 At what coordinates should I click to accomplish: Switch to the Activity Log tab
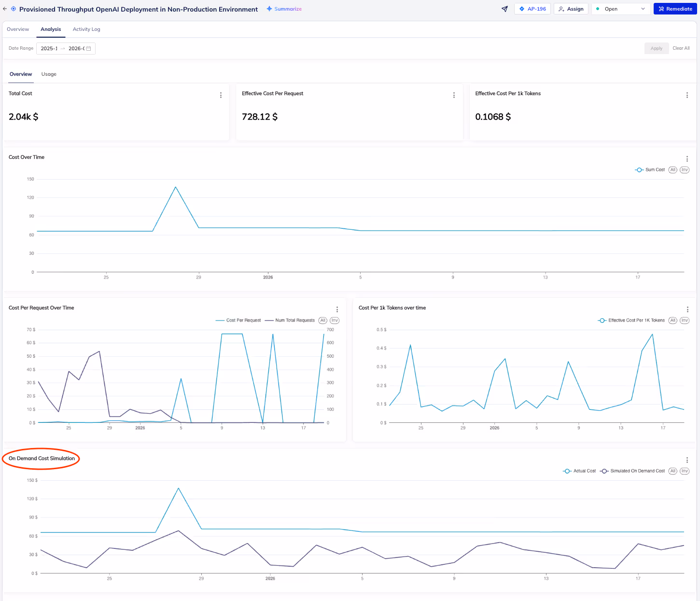coord(86,29)
